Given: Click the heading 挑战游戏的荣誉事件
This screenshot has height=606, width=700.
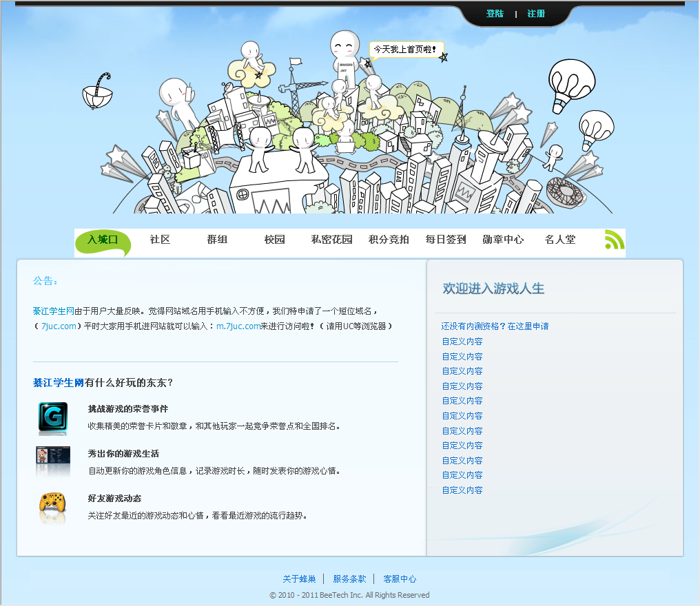Looking at the screenshot, I should 127,409.
